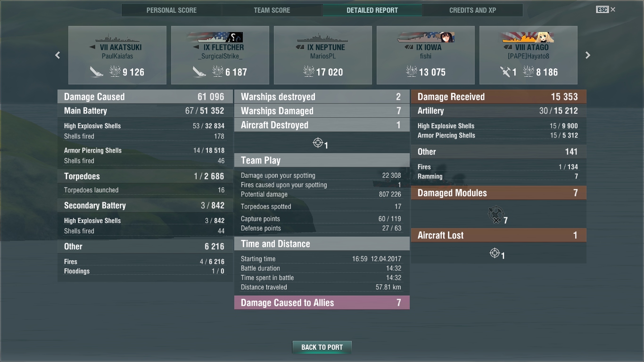The height and width of the screenshot is (362, 644).
Task: Show the previous ships with the left arrow
Action: point(58,55)
